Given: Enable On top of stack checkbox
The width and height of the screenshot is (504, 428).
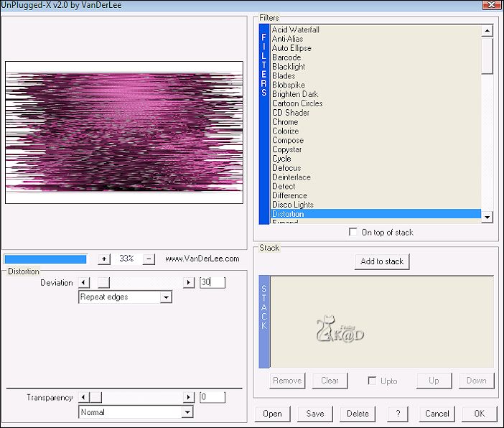Looking at the screenshot, I should point(353,232).
